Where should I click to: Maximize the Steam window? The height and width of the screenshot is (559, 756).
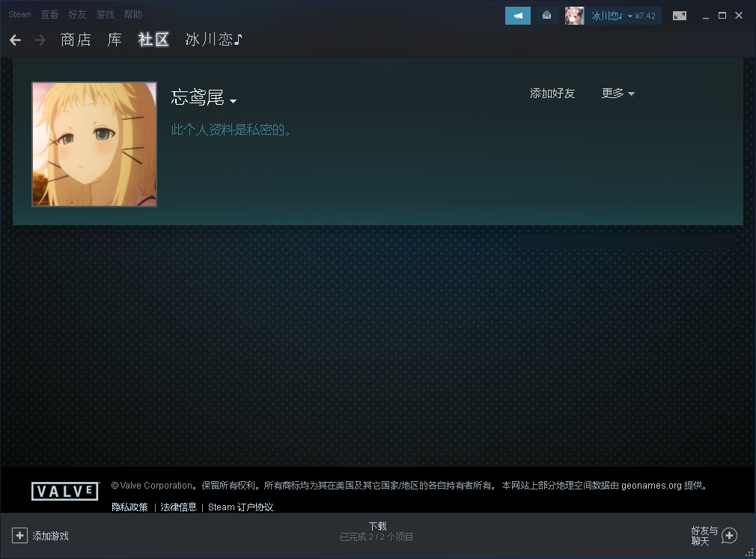click(722, 16)
